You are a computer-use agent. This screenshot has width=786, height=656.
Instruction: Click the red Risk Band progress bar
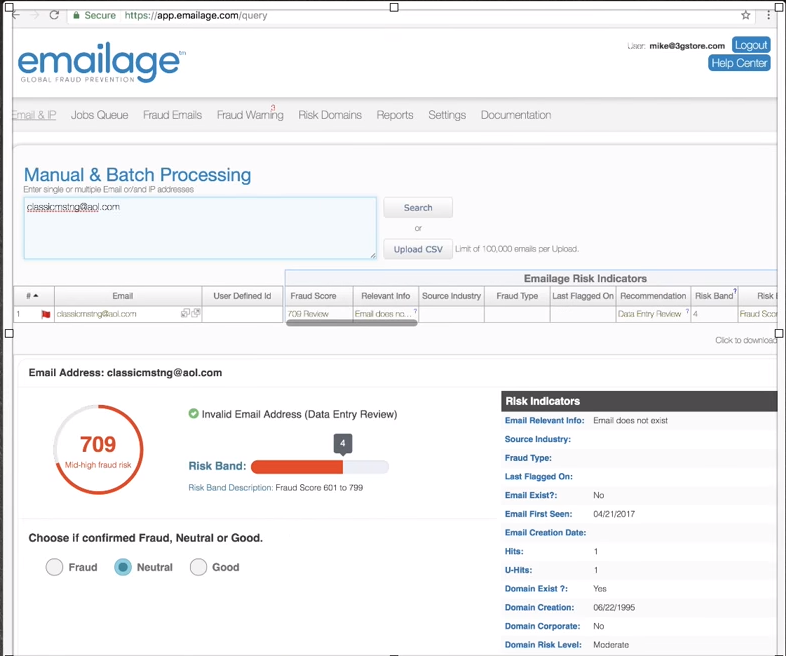coord(297,467)
